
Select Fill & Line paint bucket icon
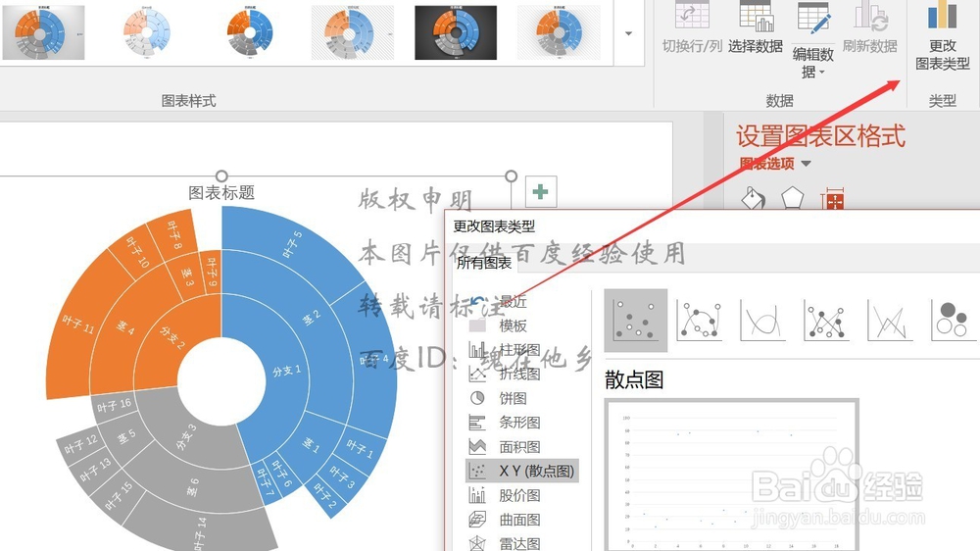tap(753, 199)
